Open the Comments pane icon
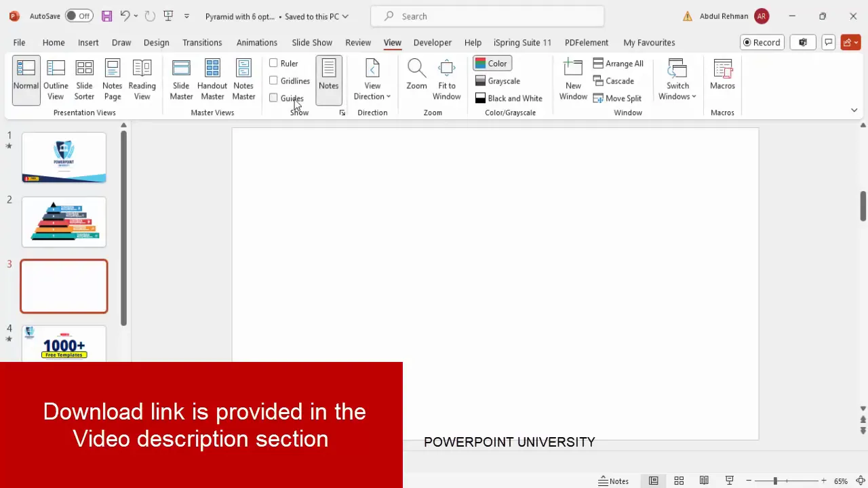Viewport: 868px width, 488px height. (x=828, y=42)
